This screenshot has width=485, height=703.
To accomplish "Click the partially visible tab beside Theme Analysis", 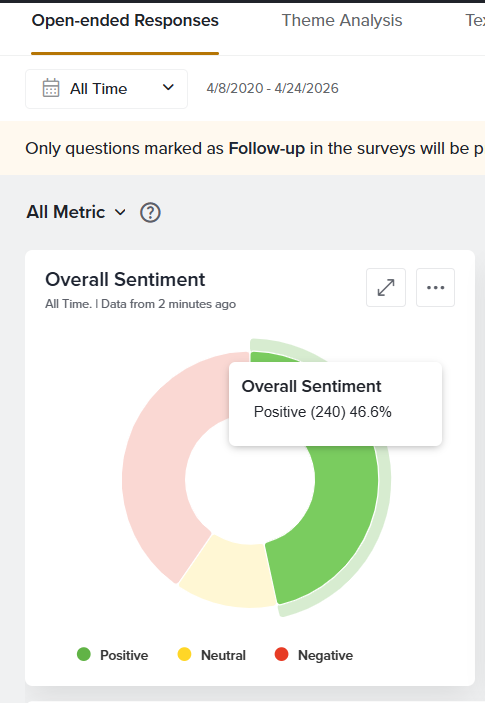I will click(475, 21).
